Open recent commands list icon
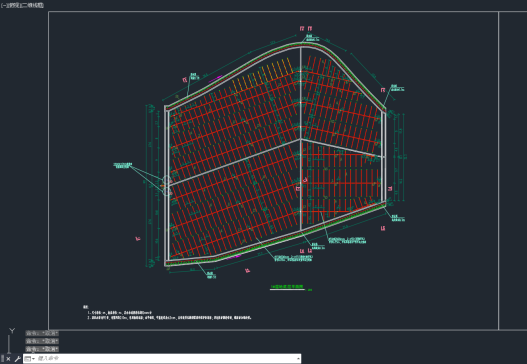 (29, 359)
